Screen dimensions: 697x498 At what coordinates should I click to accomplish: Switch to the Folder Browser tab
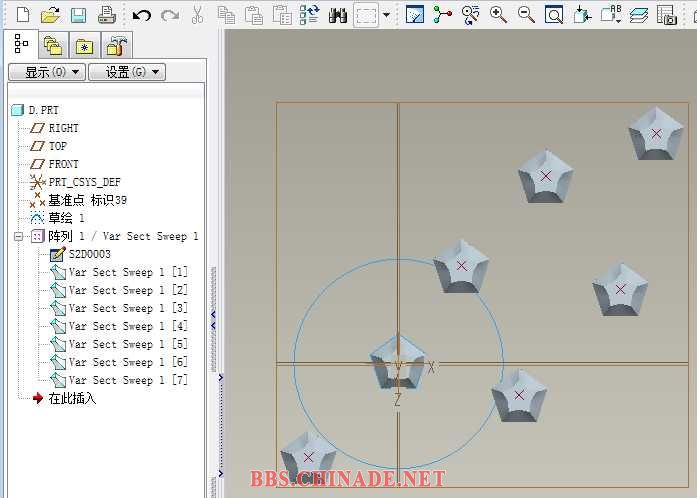(53, 45)
